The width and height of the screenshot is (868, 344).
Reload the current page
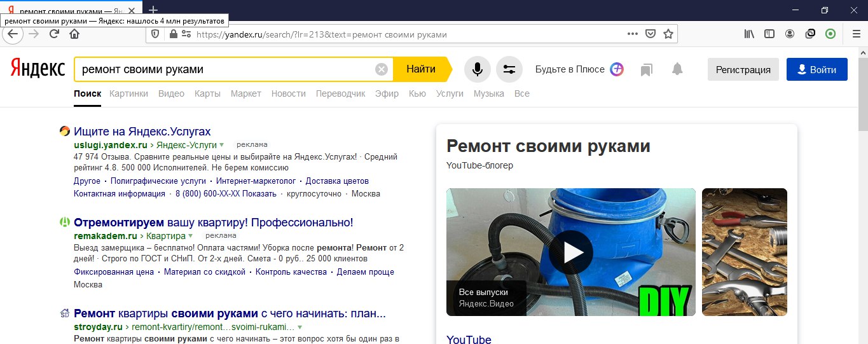point(54,34)
